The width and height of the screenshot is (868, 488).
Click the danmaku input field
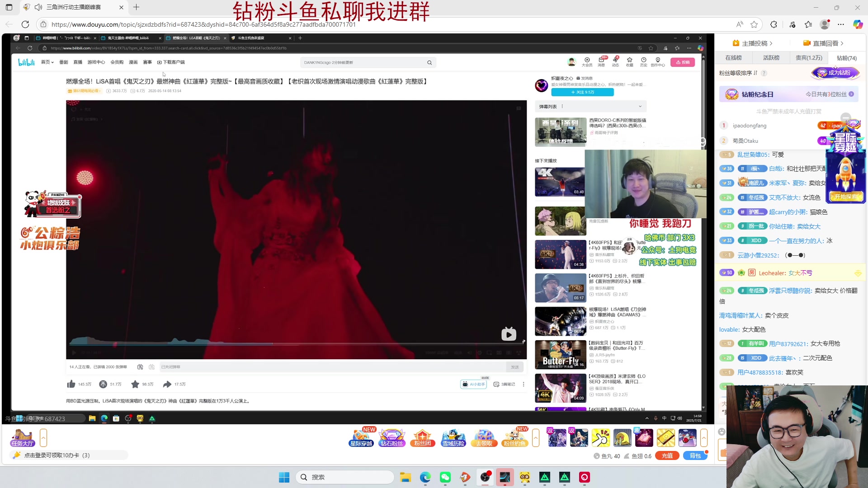tap(332, 367)
